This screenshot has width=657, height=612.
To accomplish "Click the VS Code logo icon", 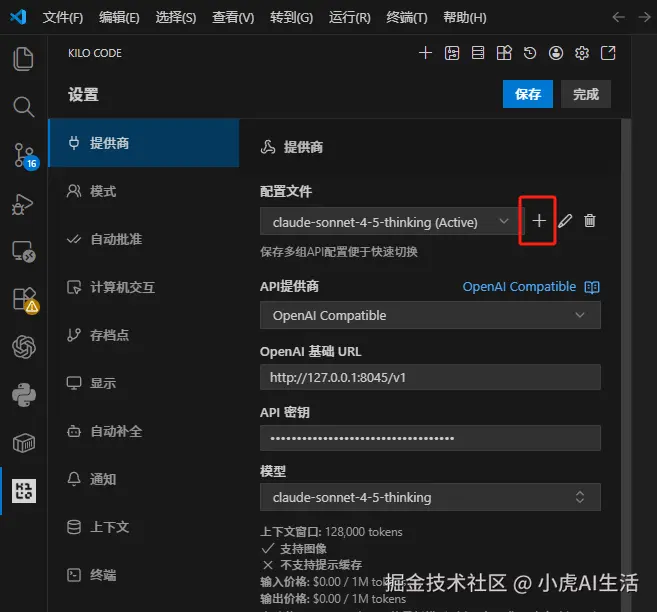I will (x=18, y=17).
